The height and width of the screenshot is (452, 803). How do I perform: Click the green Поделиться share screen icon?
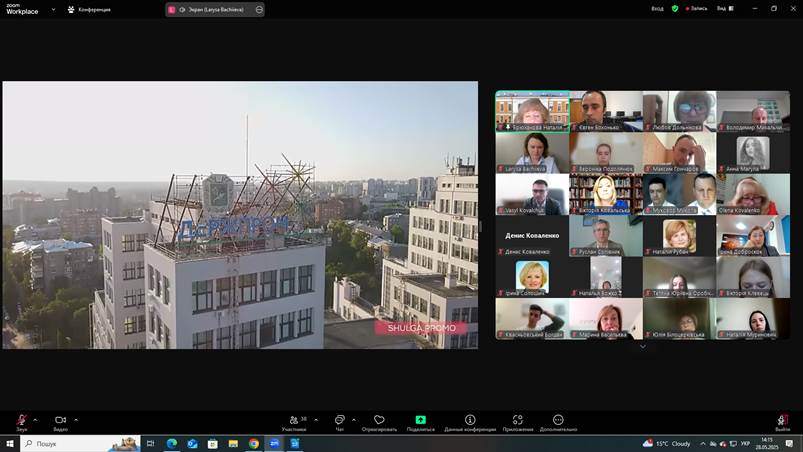tap(421, 420)
